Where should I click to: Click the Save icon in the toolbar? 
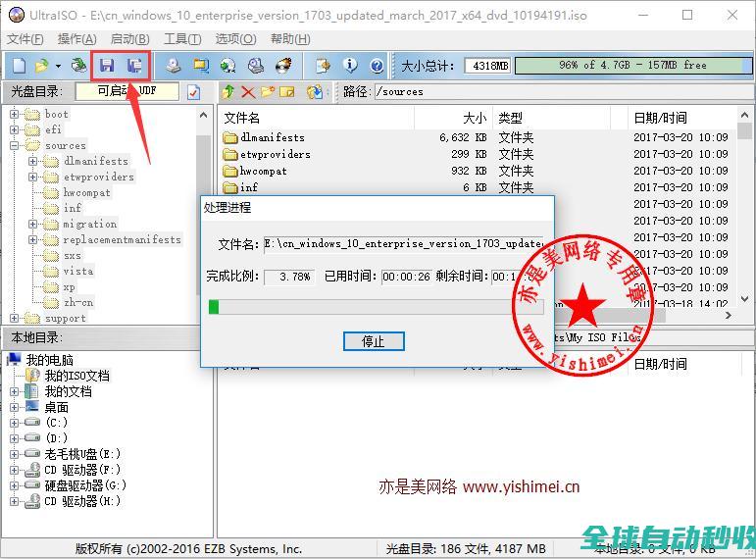pos(107,66)
